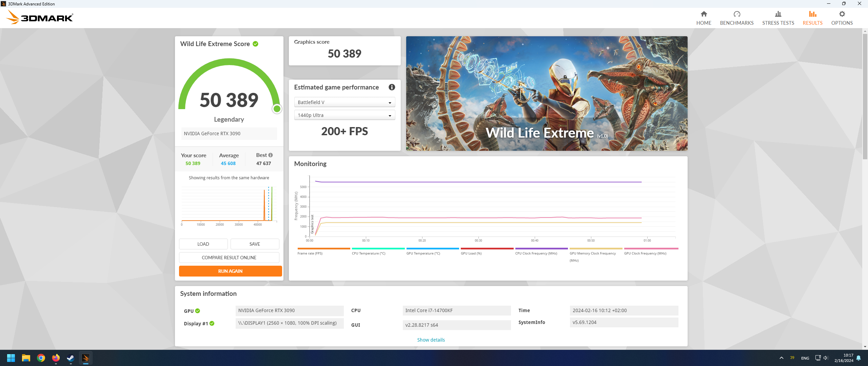Toggle GPU Memory Clock Frequency legend series
This screenshot has width=868, height=366.
click(596, 255)
